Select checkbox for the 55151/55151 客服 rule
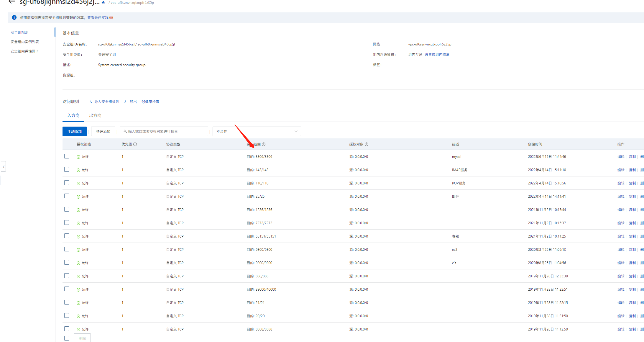 [x=67, y=236]
